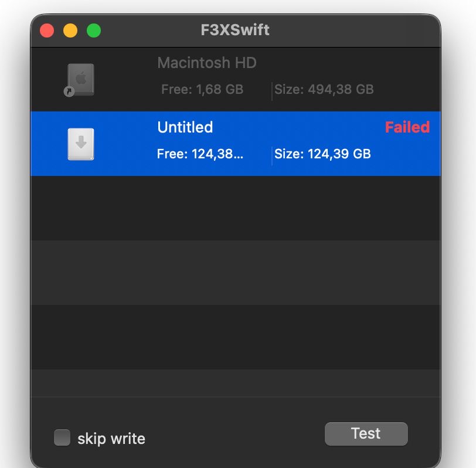Click Untitled free space 124,38 value

click(x=199, y=154)
